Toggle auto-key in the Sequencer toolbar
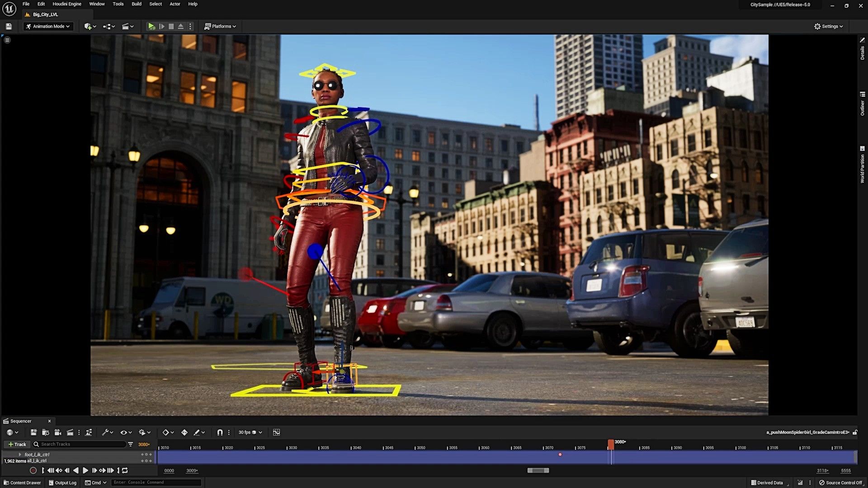Image resolution: width=868 pixels, height=488 pixels. pyautogui.click(x=185, y=432)
